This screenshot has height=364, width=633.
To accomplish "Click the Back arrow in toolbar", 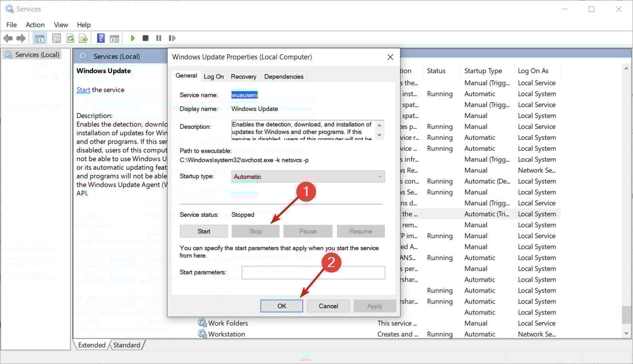I will tap(8, 38).
